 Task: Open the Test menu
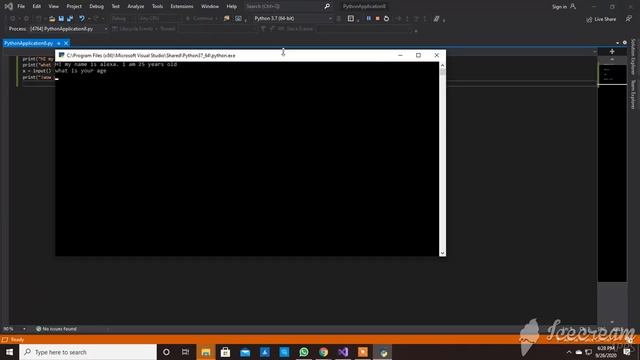[116, 7]
